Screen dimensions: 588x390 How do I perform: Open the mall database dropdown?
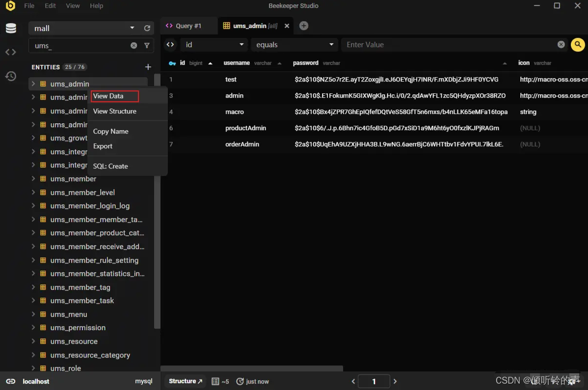132,28
